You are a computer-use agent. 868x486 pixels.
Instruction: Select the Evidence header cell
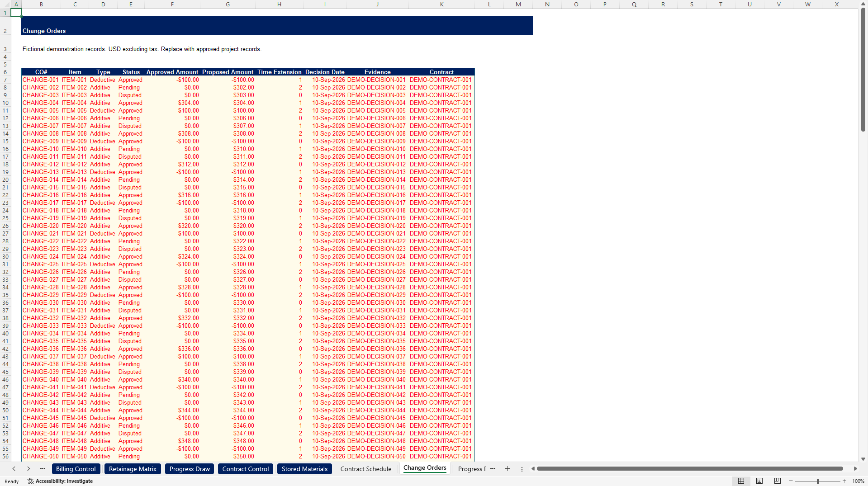[377, 72]
